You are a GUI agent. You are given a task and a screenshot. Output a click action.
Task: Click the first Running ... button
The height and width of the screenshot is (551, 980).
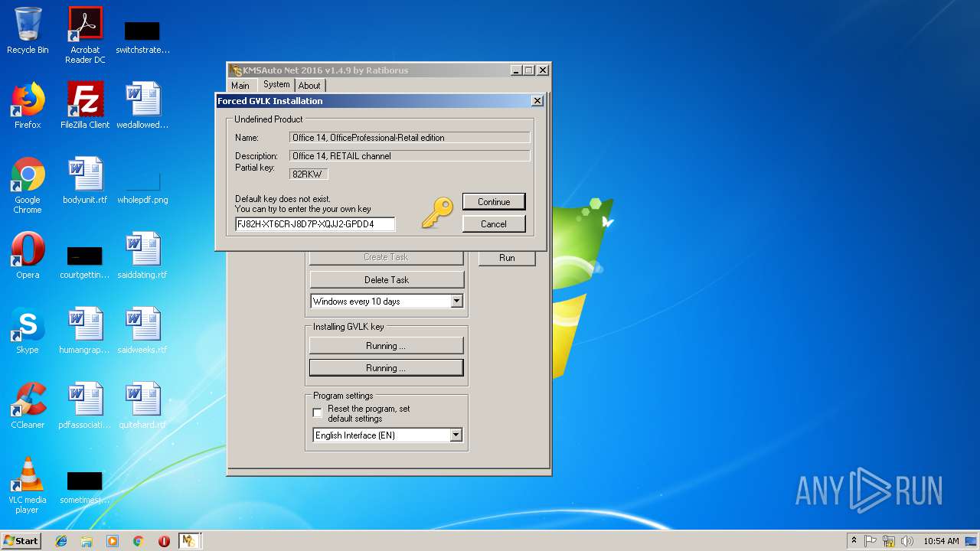tap(387, 346)
